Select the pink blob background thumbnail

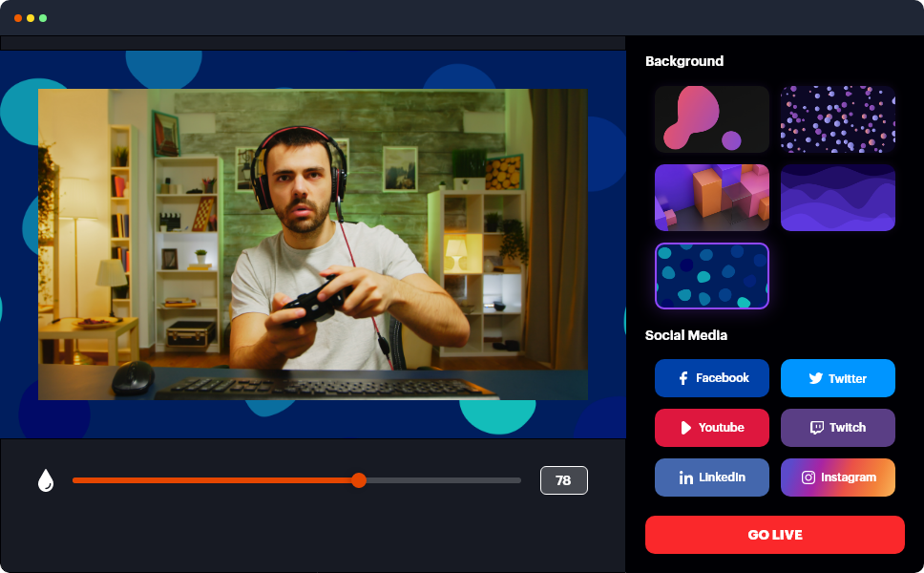point(712,119)
